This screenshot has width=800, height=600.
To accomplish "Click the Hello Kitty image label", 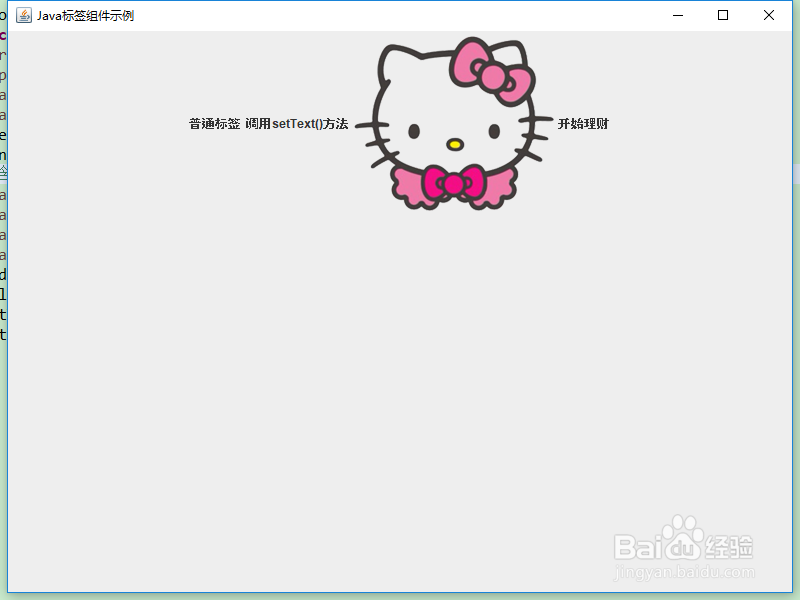I will (x=454, y=123).
